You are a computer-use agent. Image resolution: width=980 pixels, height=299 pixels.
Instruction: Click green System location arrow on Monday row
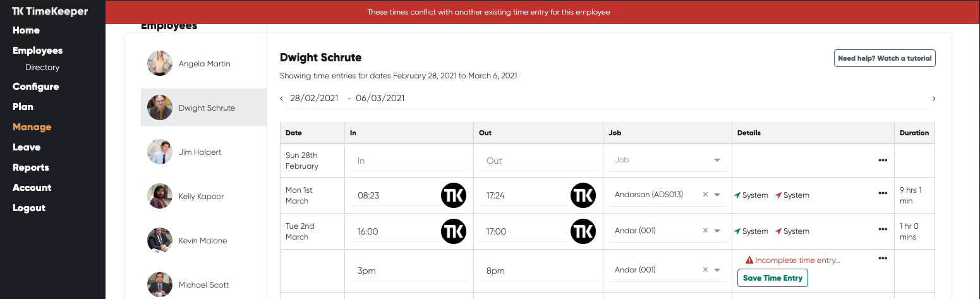(x=737, y=195)
